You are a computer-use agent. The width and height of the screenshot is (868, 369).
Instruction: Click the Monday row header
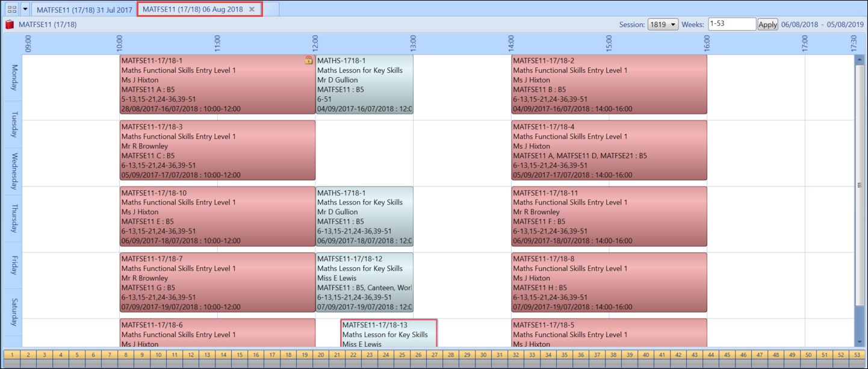(14, 78)
